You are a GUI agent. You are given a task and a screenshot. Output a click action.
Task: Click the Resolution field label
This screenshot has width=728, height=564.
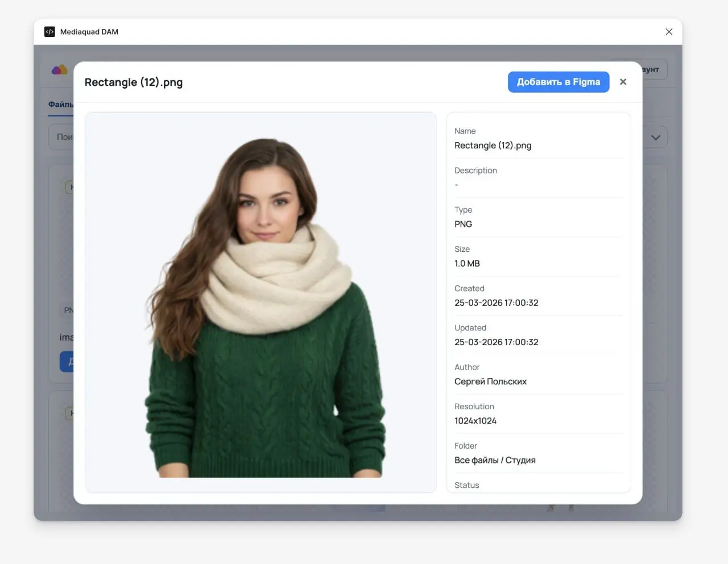point(474,407)
